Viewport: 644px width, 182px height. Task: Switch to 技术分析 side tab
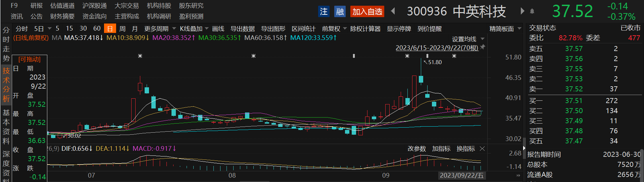[x=6, y=85]
